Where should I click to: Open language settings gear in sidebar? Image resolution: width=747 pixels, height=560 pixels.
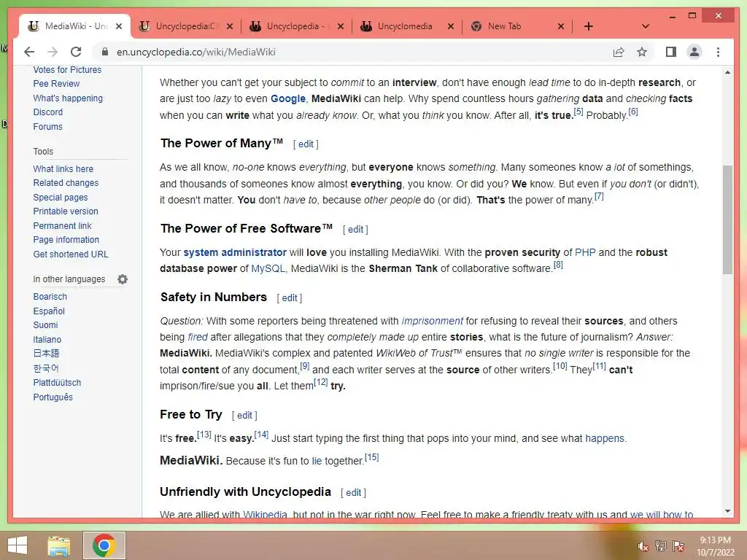coord(123,279)
